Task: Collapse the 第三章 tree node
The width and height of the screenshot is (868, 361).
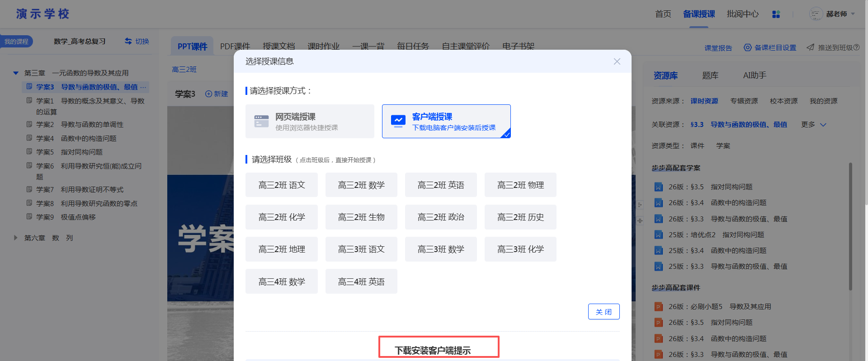Action: click(x=16, y=73)
